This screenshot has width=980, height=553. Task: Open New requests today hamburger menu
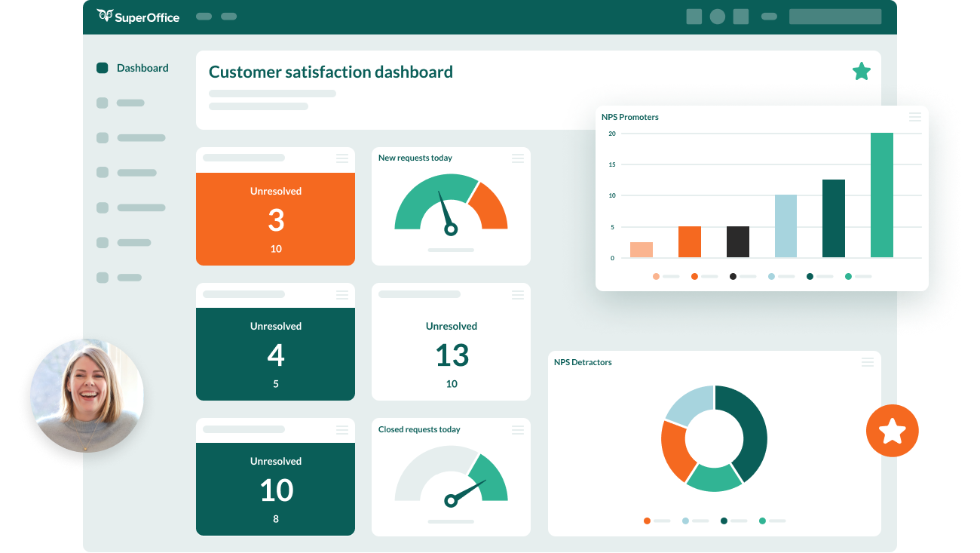click(517, 158)
